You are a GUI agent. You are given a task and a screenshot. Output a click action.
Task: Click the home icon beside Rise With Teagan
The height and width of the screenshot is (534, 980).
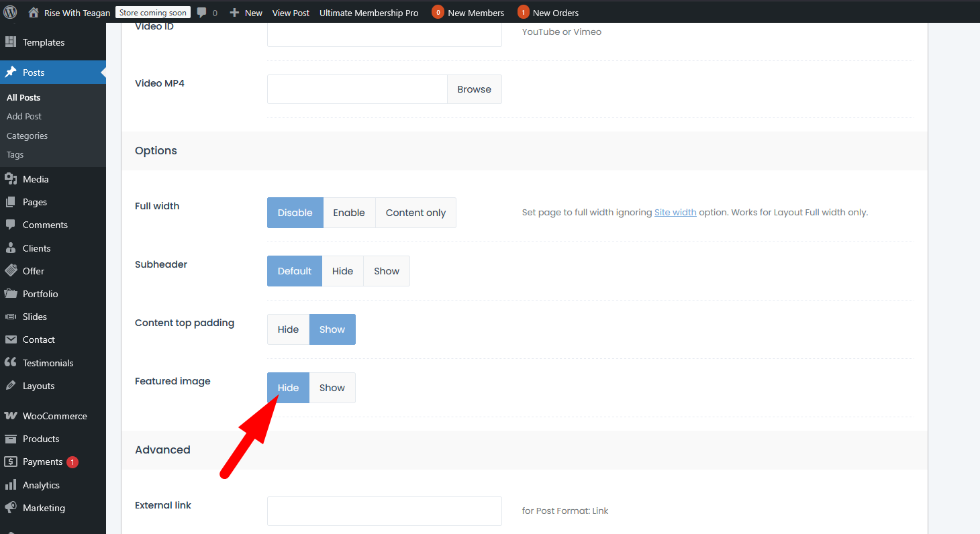[34, 12]
